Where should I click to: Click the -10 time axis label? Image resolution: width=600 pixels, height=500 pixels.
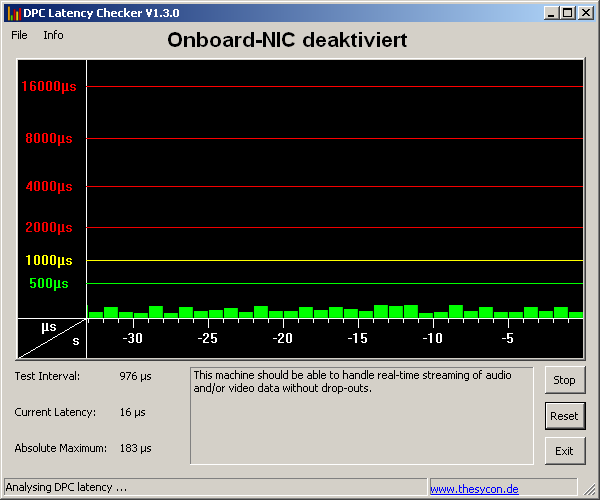(432, 338)
